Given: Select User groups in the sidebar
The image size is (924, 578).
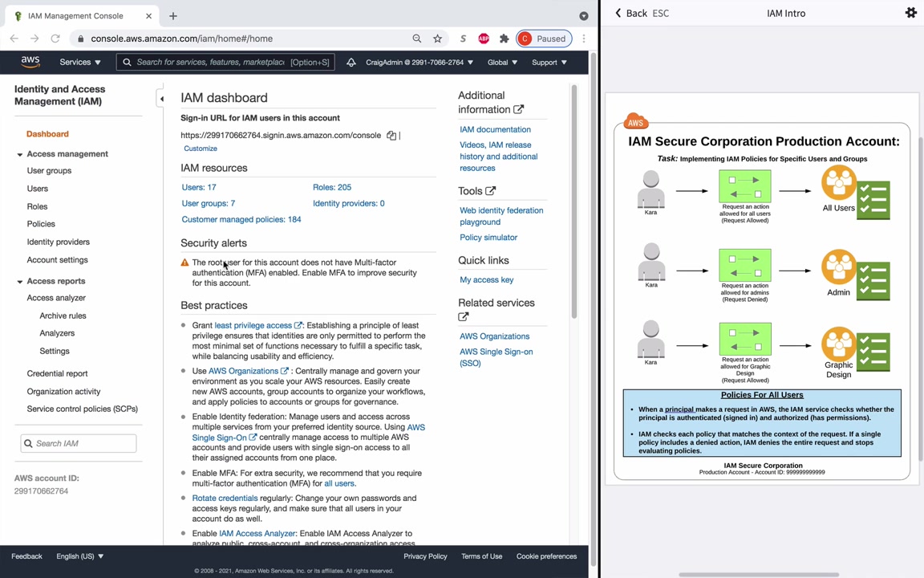Looking at the screenshot, I should 49,170.
